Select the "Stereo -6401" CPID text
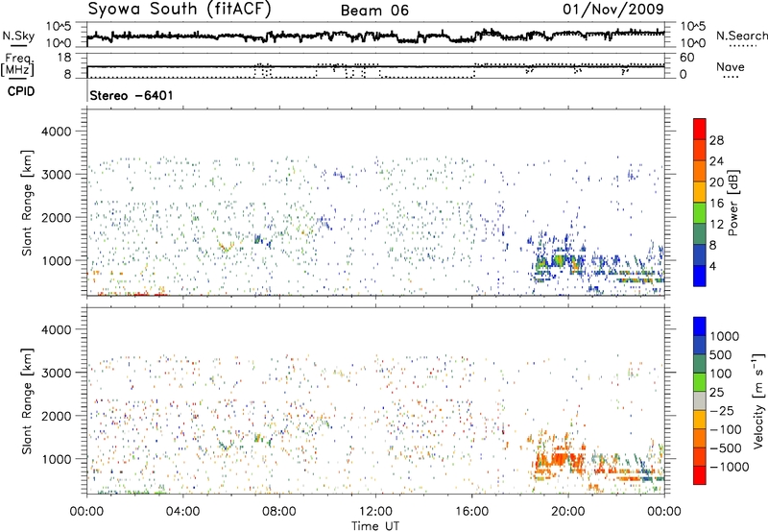 (x=132, y=95)
